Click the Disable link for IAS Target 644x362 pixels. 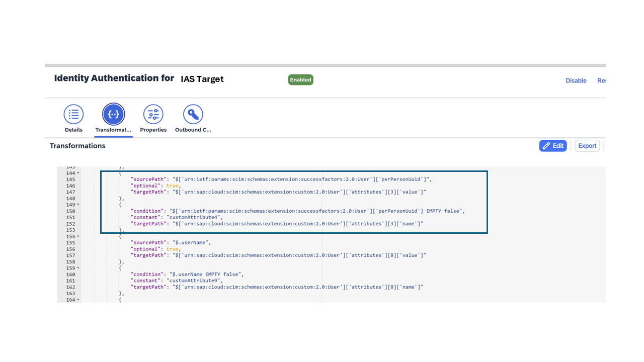pos(576,80)
